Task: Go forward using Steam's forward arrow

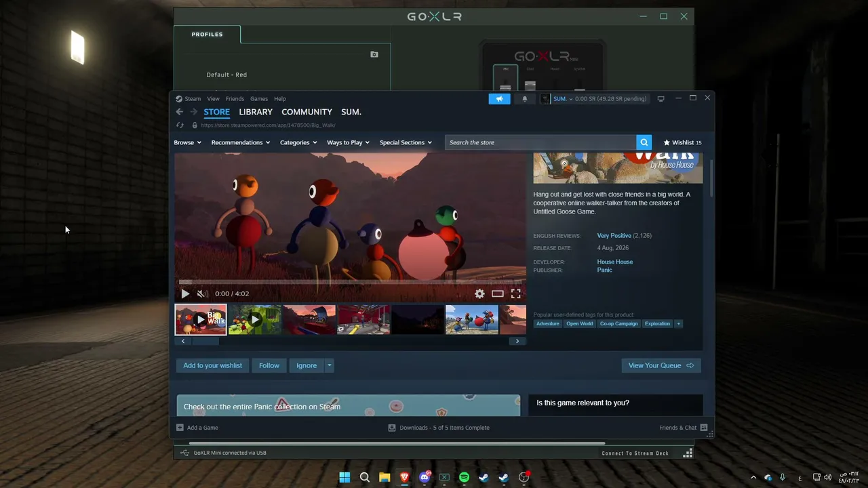Action: tap(193, 112)
